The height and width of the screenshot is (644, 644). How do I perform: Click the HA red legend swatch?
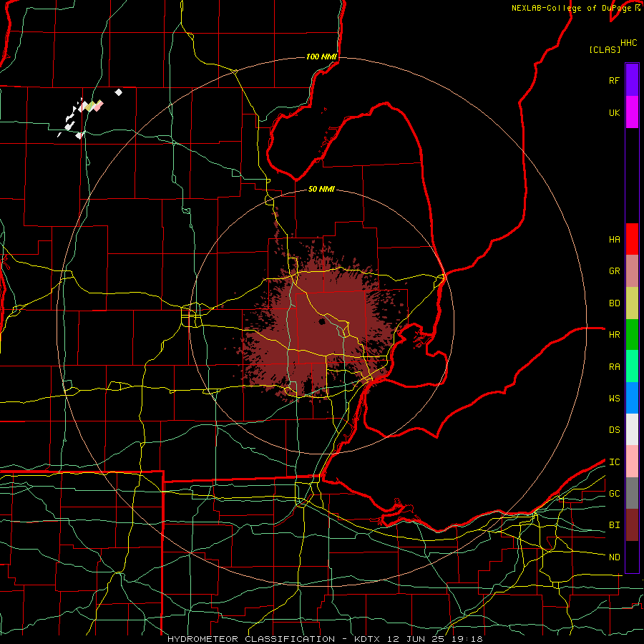(x=632, y=239)
